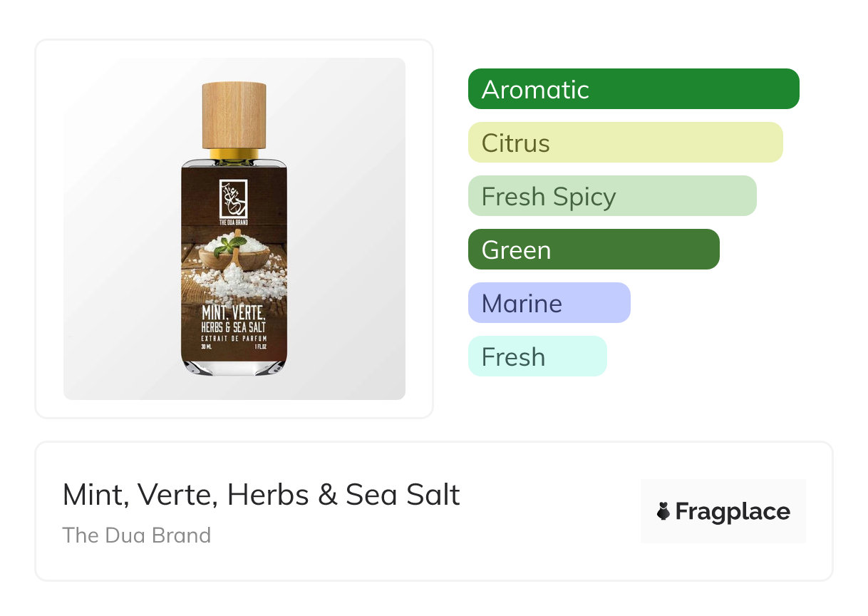Click THE DUA BRAND text on bottle label
Screen dimensions: 868x616
click(x=234, y=222)
